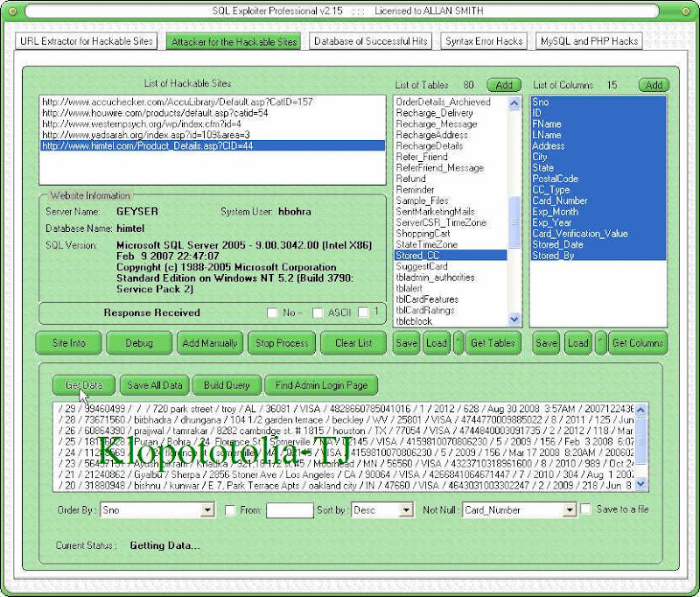This screenshot has height=597, width=700.
Task: Click the Find Admin Login Page button
Action: (x=321, y=385)
